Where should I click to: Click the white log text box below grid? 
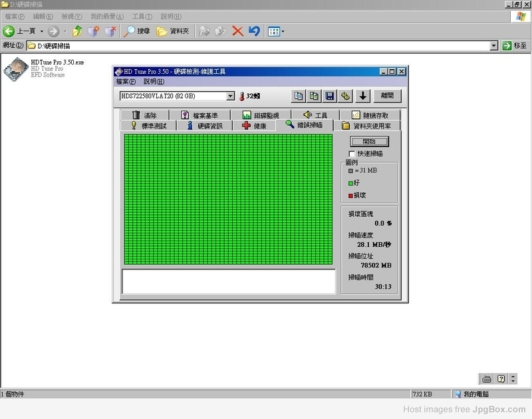[x=228, y=281]
